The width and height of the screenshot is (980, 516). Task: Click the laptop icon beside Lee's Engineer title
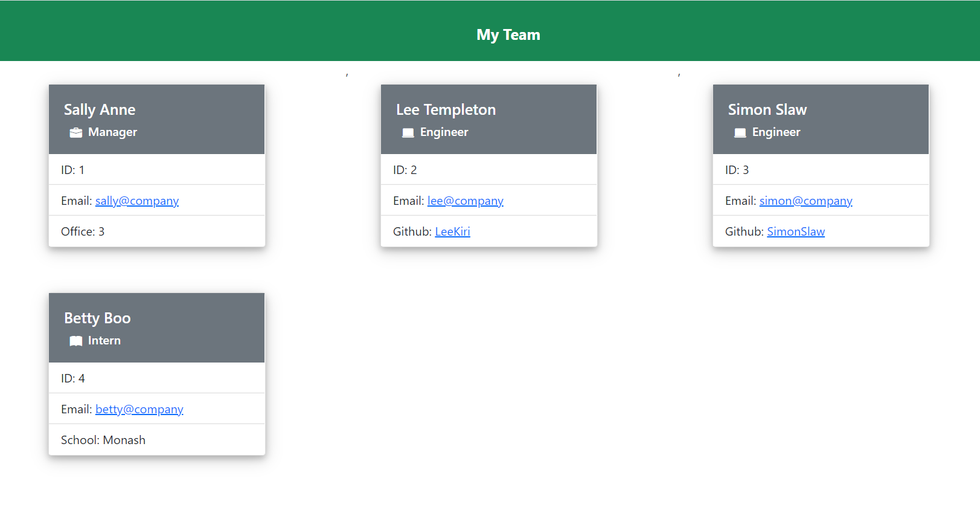coord(408,132)
